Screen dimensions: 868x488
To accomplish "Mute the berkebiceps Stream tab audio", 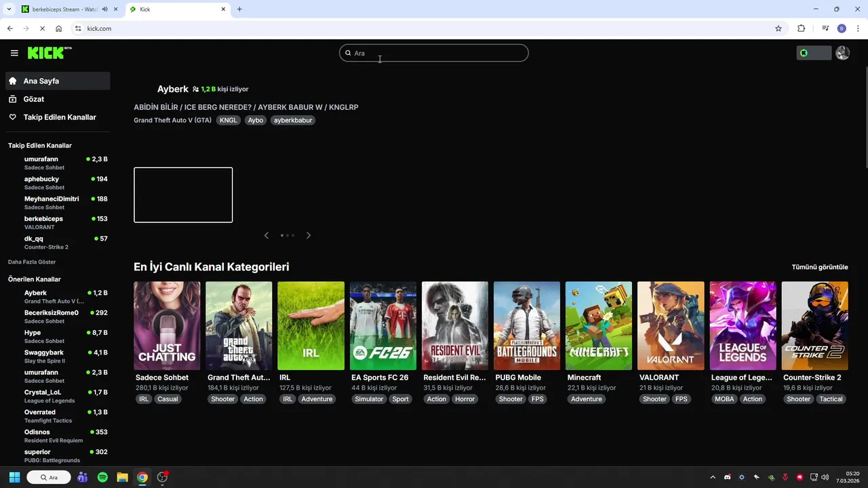I will click(x=104, y=9).
